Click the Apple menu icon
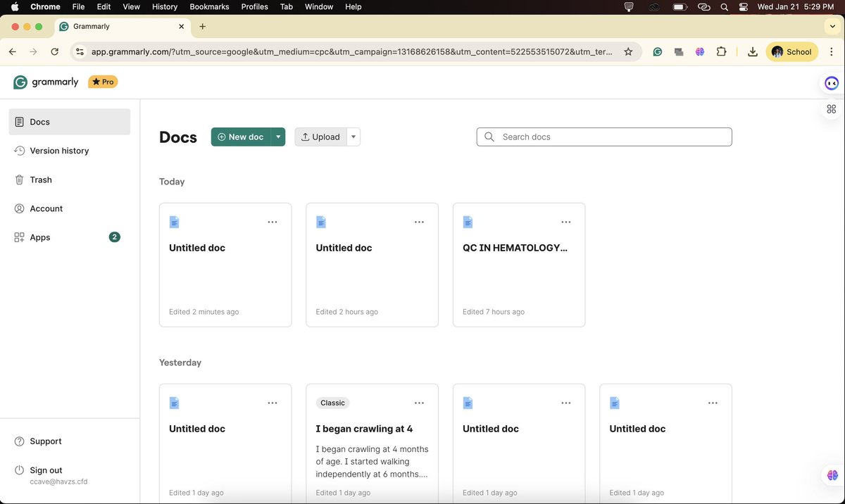This screenshot has height=504, width=845. coord(14,6)
